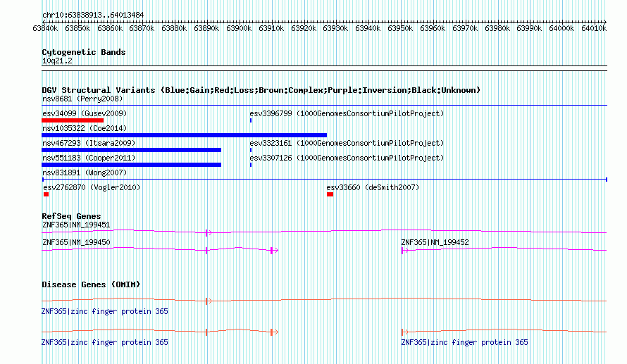627x364 pixels.
Task: Select the esv3323161 small blue variant marker
Action: [x=251, y=150]
